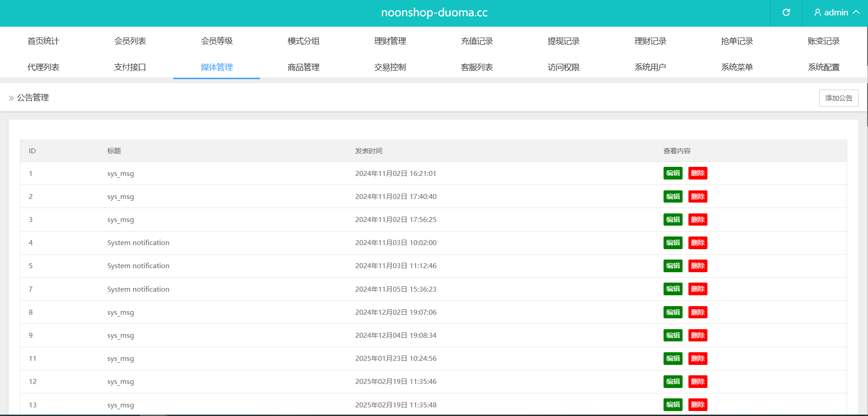This screenshot has width=868, height=416.
Task: Click the green edit button for ID 13
Action: (673, 405)
